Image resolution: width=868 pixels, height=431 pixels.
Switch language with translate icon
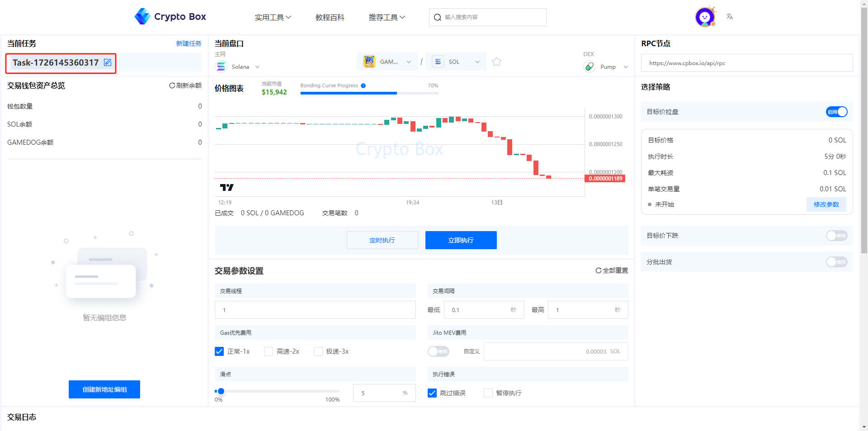coord(729,17)
